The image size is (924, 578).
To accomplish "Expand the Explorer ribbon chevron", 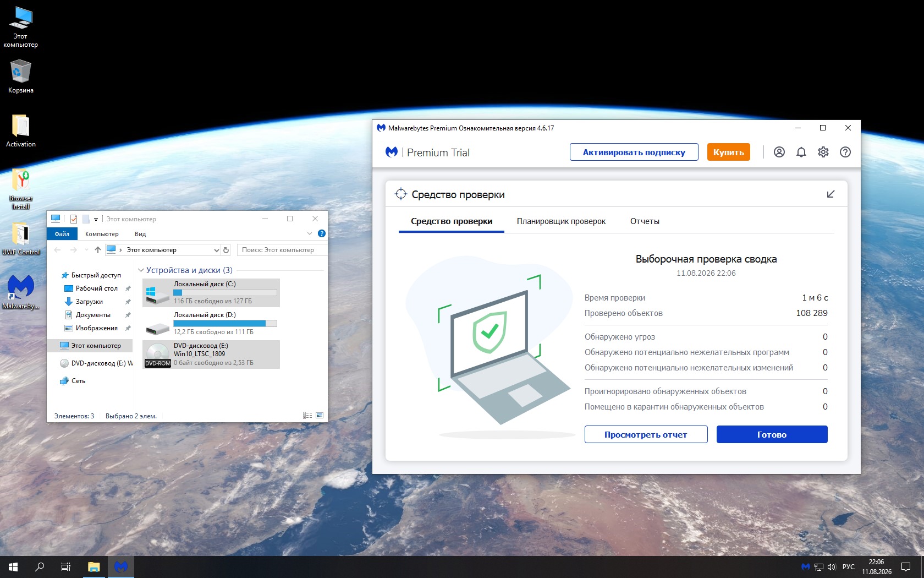I will (310, 233).
